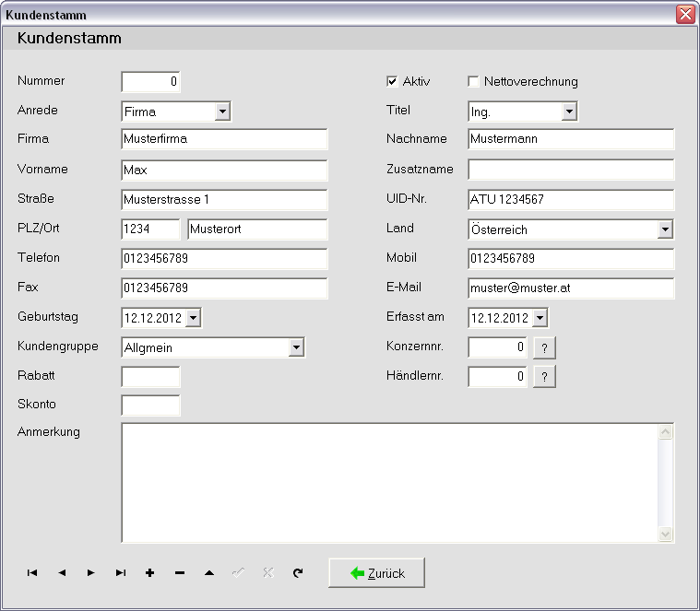The width and height of the screenshot is (700, 611).
Task: Edit record triangle icon in navigator
Action: point(209,572)
